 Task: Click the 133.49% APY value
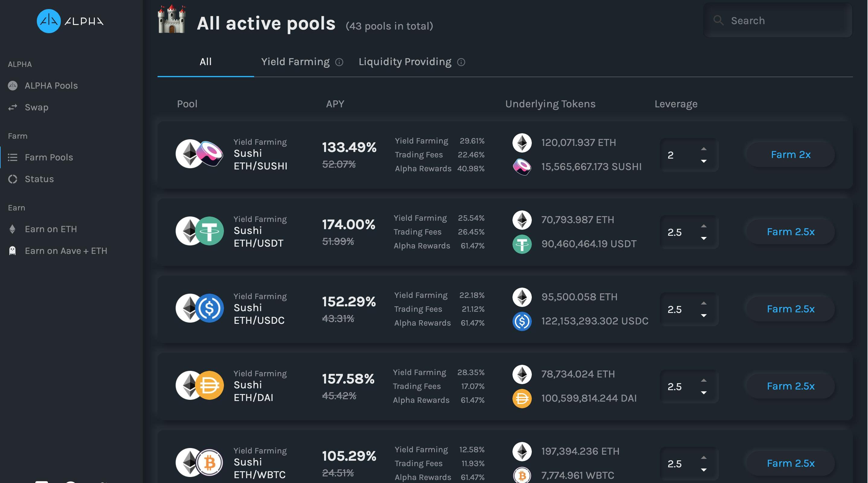tap(349, 147)
